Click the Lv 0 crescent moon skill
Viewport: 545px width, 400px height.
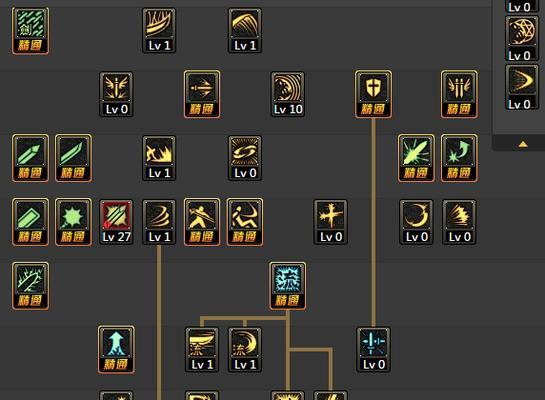(x=416, y=222)
